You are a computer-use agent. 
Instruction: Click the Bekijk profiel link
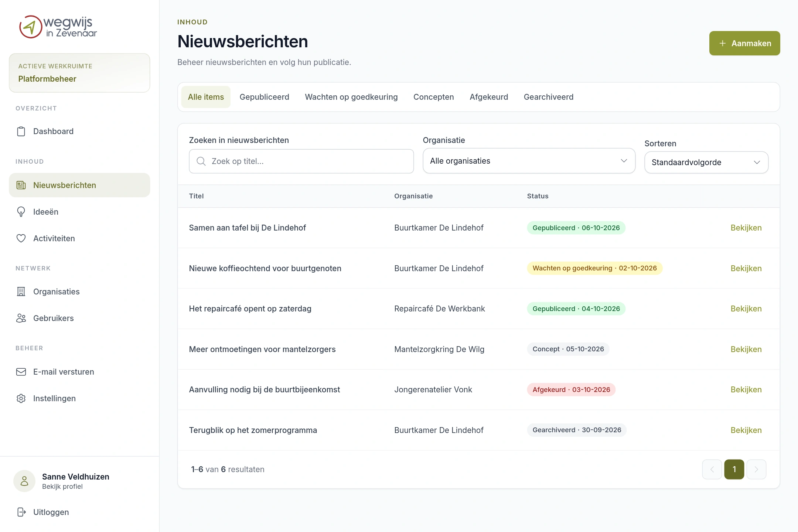click(x=62, y=487)
